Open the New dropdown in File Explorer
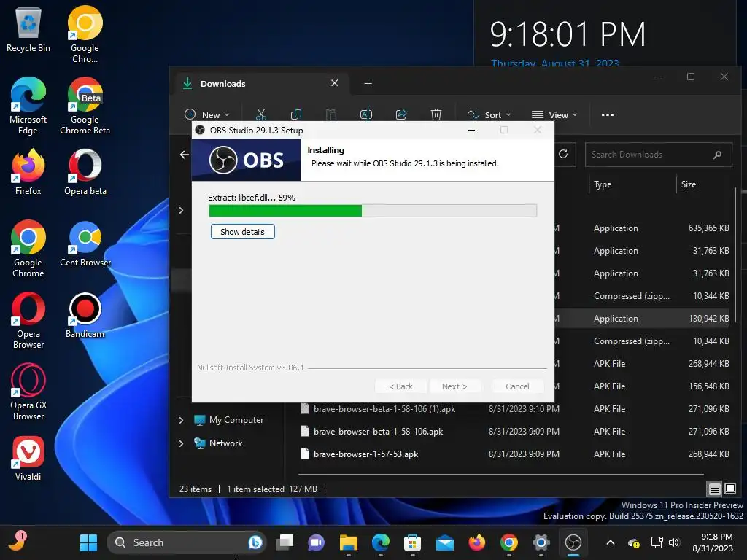 pos(206,114)
